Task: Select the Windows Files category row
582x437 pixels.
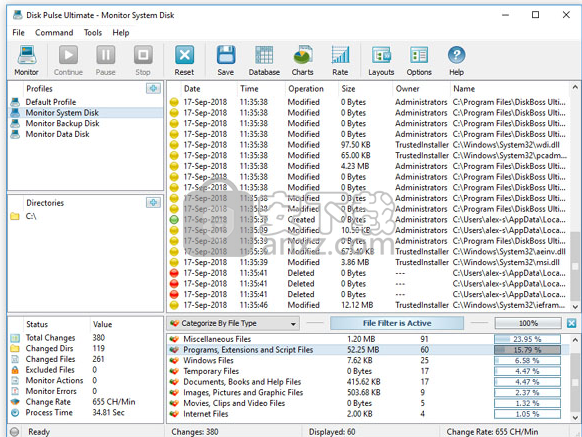Action: pyautogui.click(x=368, y=361)
